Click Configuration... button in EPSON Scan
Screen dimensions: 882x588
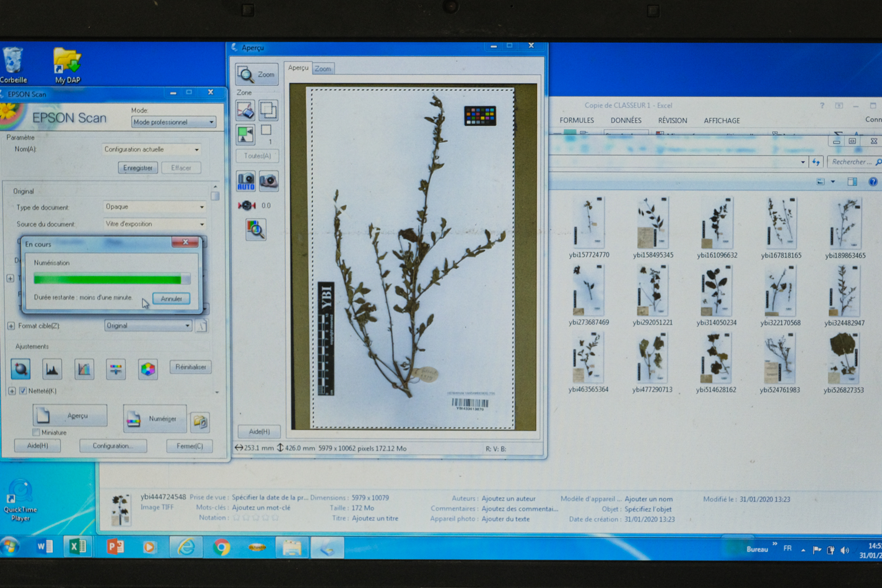[x=113, y=446]
